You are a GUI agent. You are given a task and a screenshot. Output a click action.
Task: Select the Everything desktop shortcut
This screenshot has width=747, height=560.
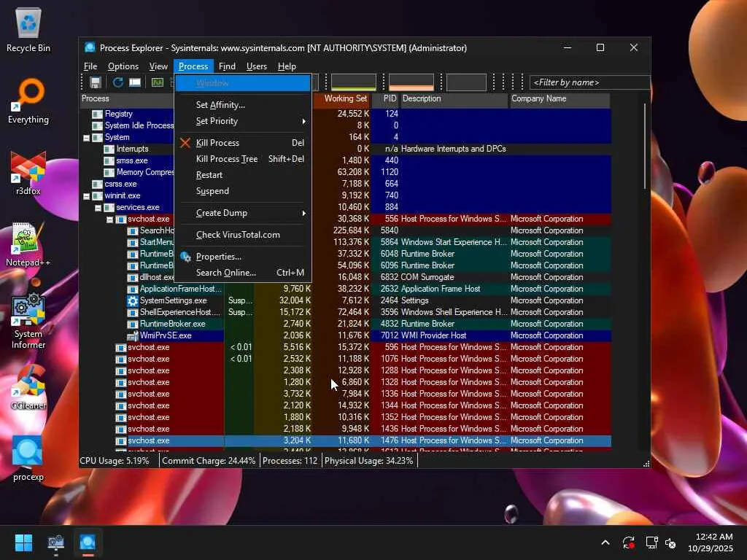click(28, 101)
